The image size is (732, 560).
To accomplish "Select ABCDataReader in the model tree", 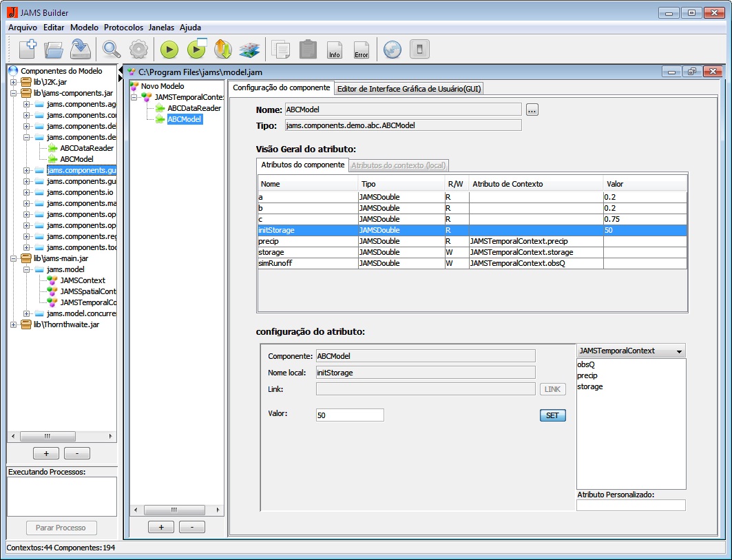I will [x=193, y=108].
